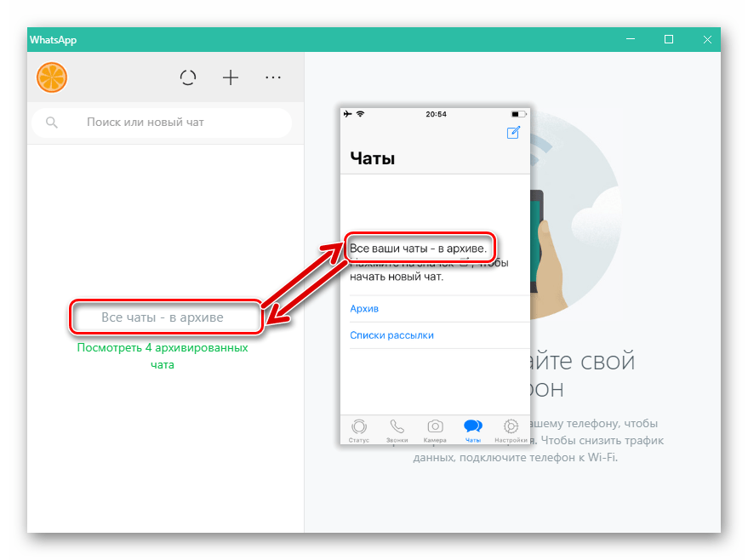Switch to 'Статус' tab on phone
Image resolution: width=748 pixels, height=560 pixels.
click(359, 431)
